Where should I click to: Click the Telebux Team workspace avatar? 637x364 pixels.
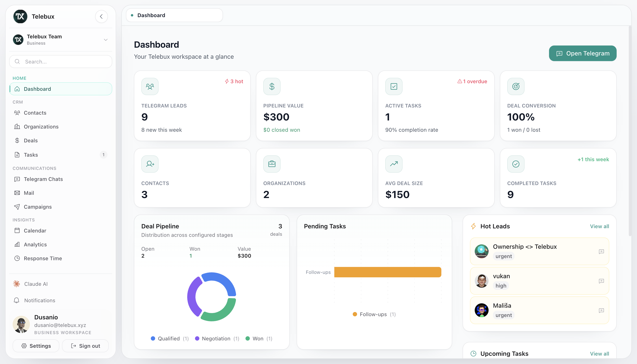point(18,40)
